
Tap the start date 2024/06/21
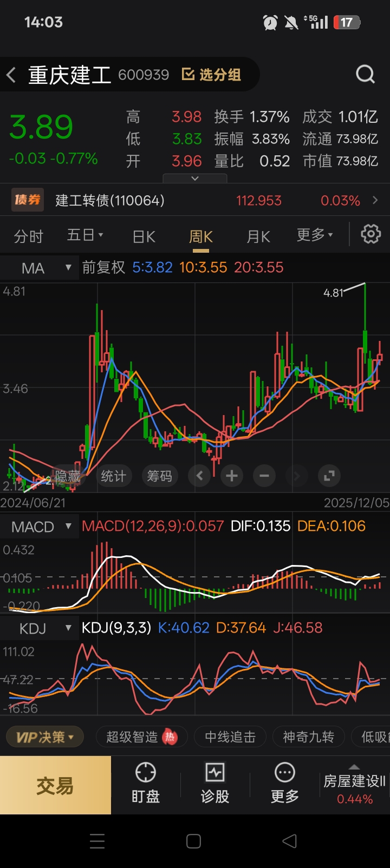pos(33,503)
